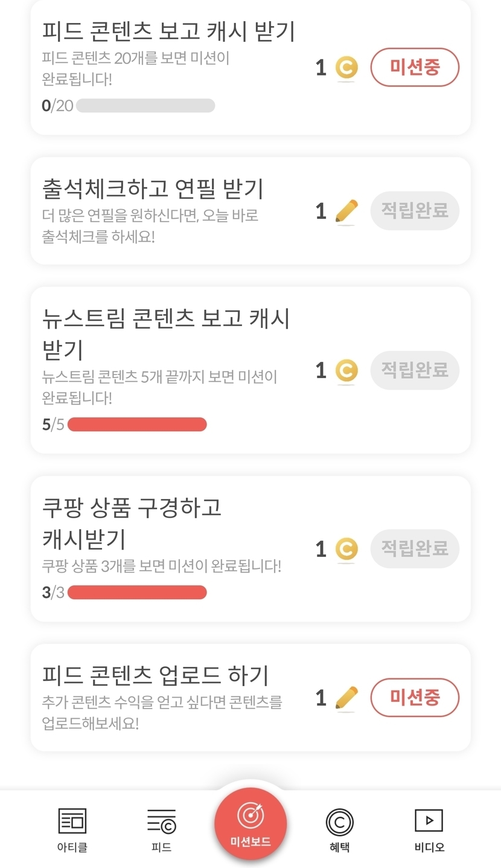Open the 피드 tab icon
Viewport: 501px width, 868px height.
(x=161, y=822)
